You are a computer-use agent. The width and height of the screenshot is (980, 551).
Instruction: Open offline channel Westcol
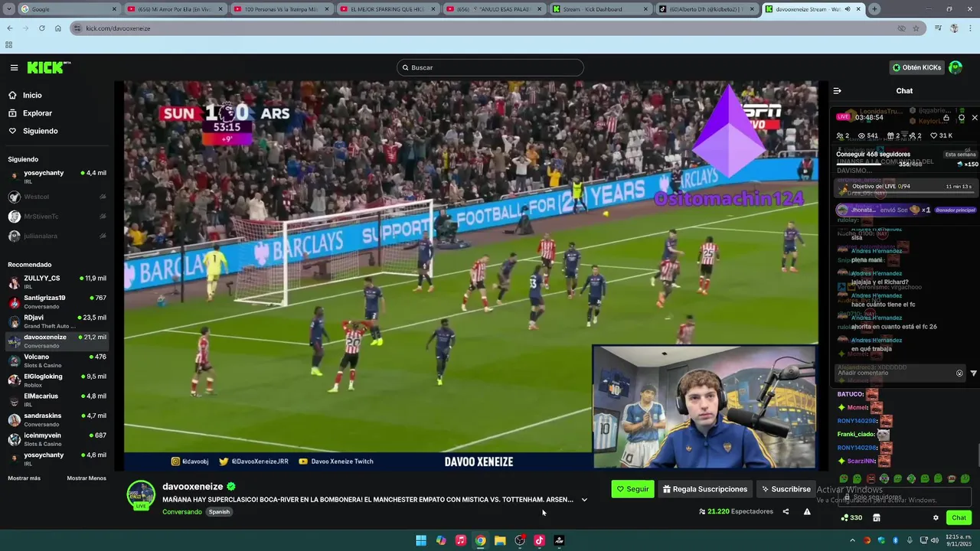57,197
